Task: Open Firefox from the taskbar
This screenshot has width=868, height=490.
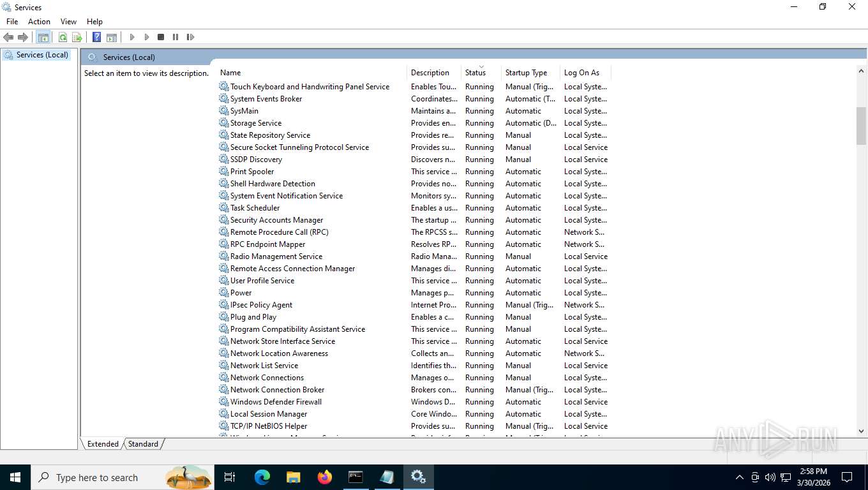Action: pyautogui.click(x=325, y=477)
